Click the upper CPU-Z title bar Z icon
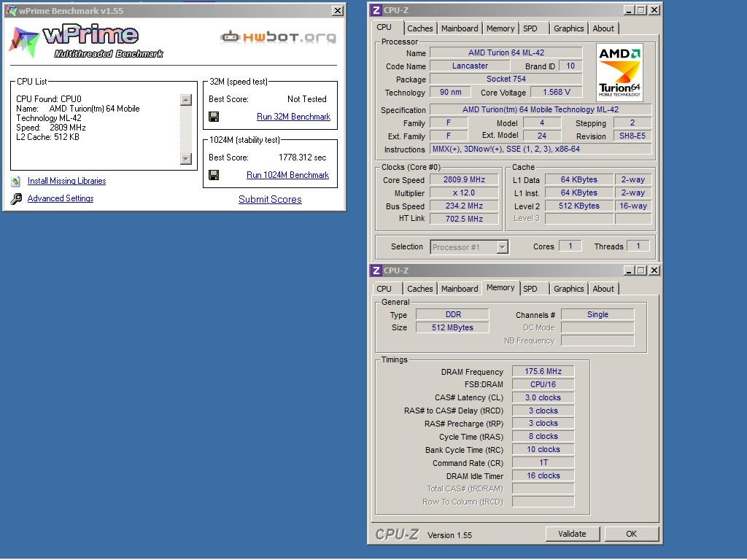Image resolution: width=747 pixels, height=560 pixels. (376, 10)
